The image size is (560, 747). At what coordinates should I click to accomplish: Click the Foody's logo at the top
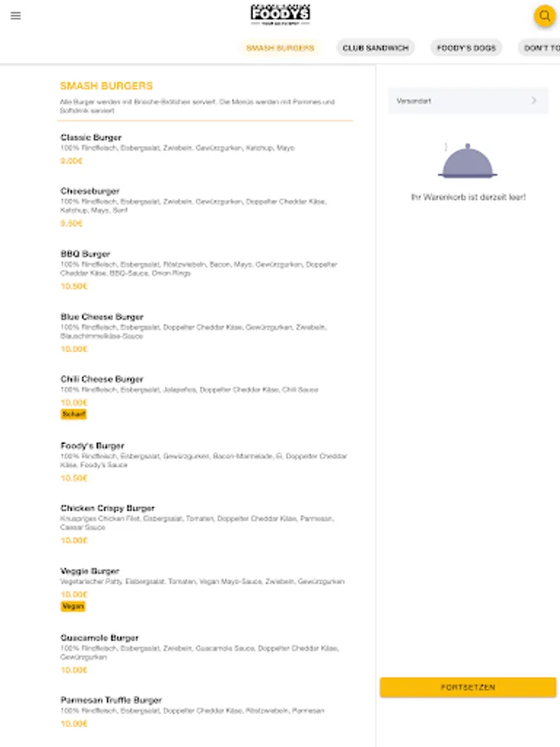280,15
